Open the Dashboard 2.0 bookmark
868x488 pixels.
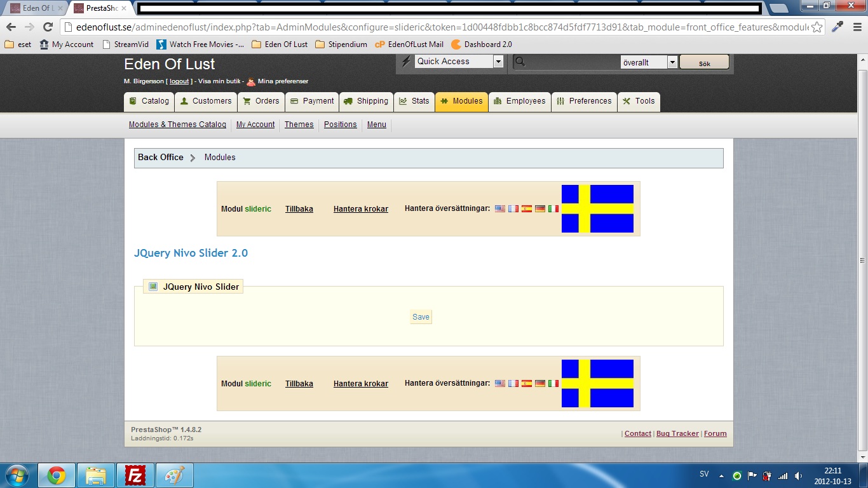pyautogui.click(x=482, y=44)
